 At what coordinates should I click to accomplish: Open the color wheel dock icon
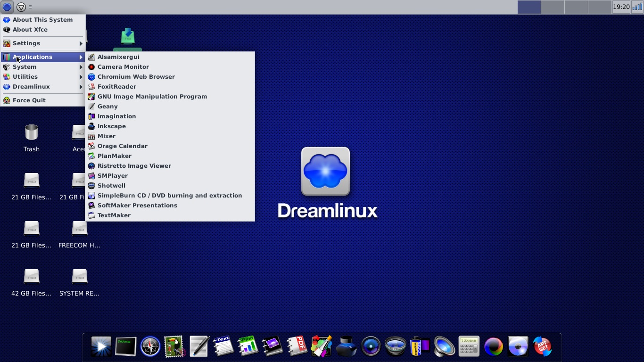point(494,347)
